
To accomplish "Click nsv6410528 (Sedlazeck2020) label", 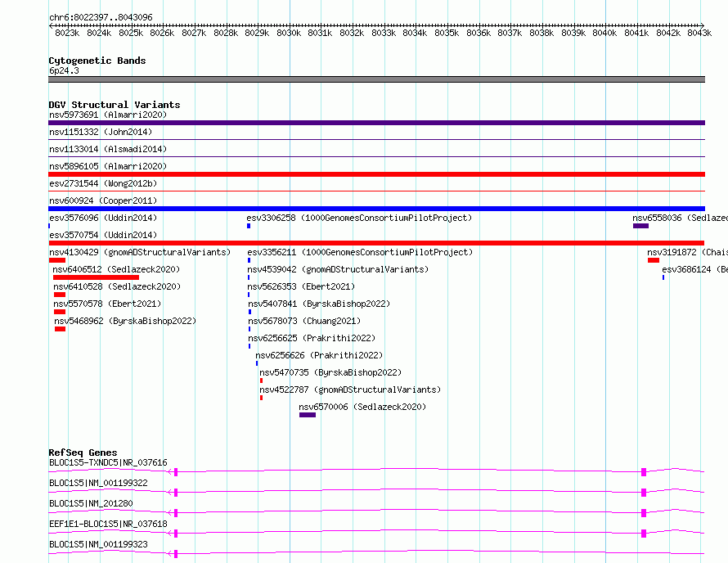I will click(x=117, y=286).
